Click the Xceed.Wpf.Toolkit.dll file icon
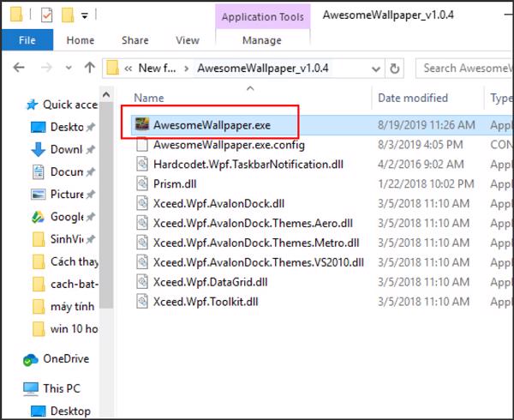514x420 pixels. pos(142,302)
